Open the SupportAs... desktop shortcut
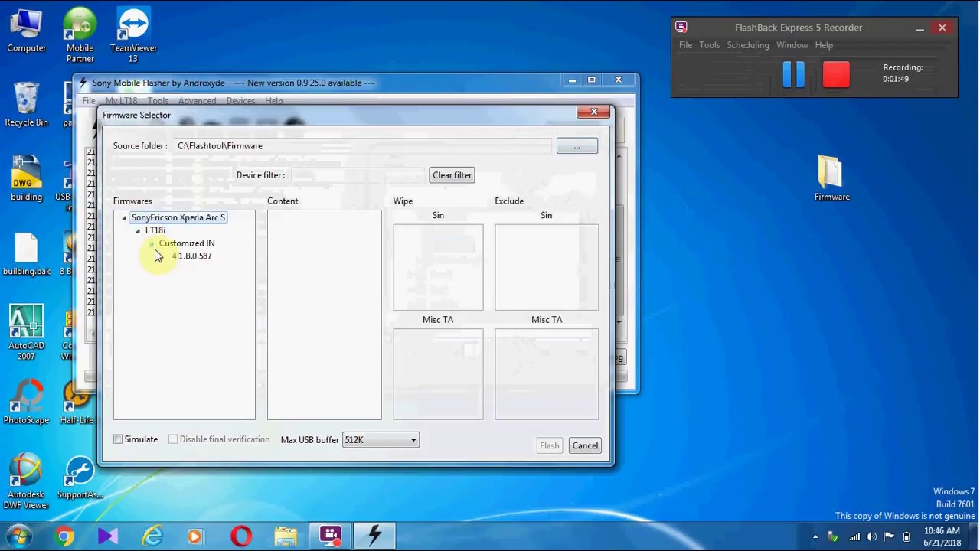Screen dimensions: 980x551 click(80, 478)
